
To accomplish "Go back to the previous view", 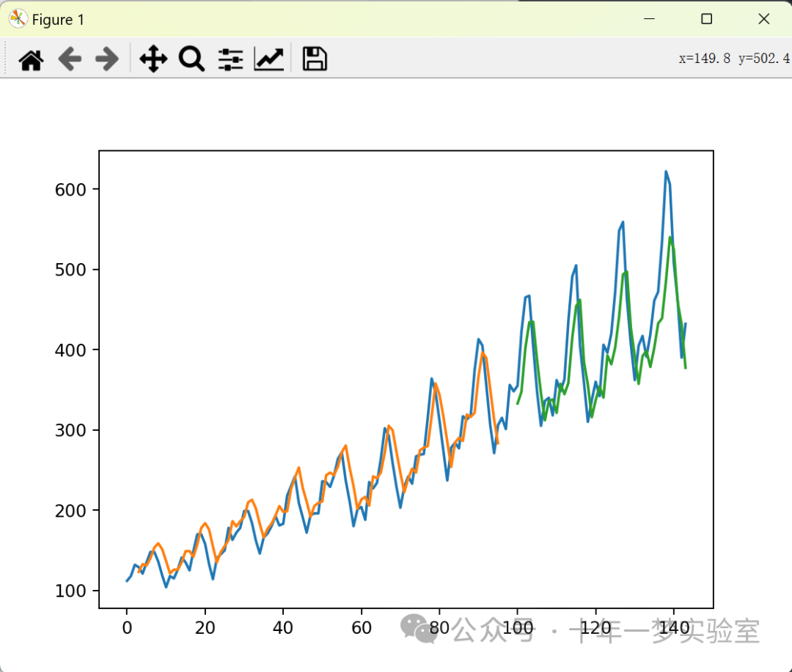I will 70,59.
